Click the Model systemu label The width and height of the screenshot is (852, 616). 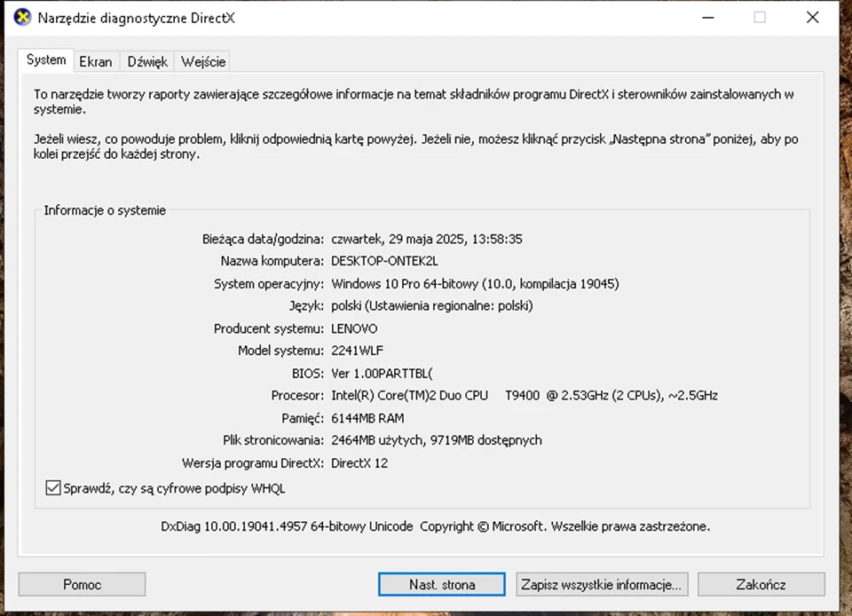point(281,351)
